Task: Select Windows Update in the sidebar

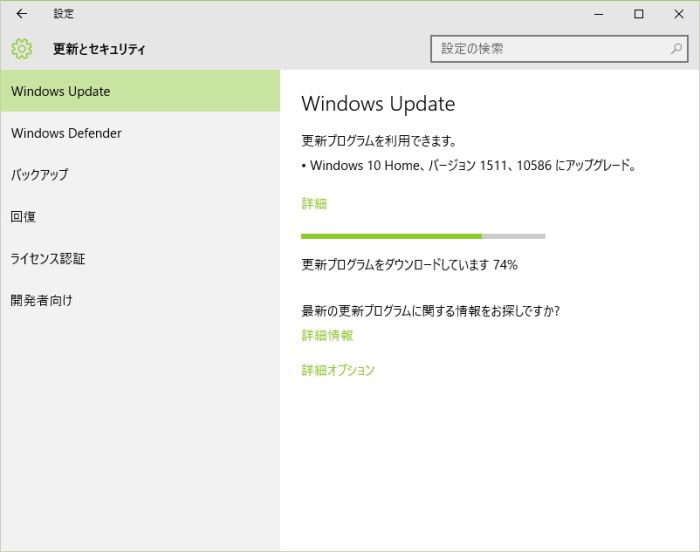Action: point(60,91)
